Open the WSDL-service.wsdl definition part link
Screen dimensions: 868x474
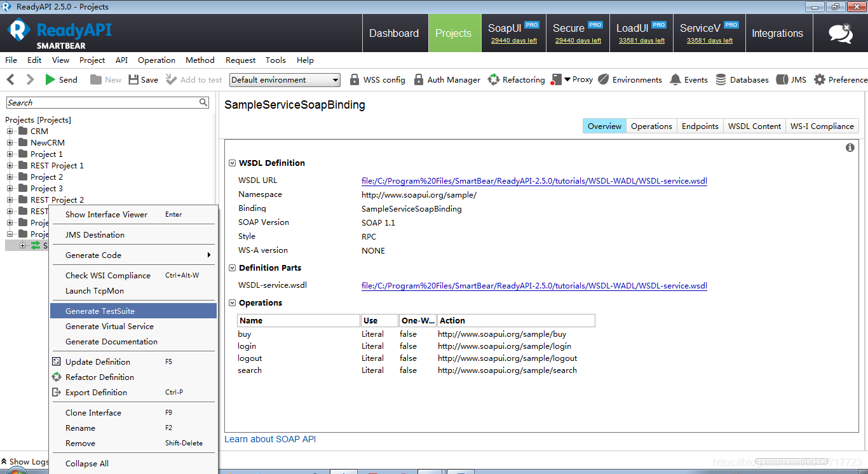(534, 286)
